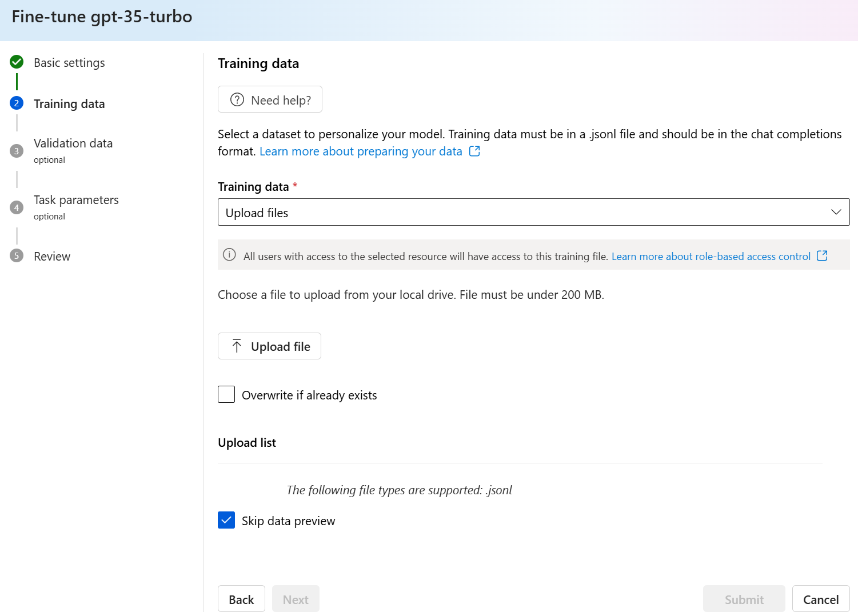Click the external link icon after role-based access control
858x616 pixels.
[x=822, y=256]
